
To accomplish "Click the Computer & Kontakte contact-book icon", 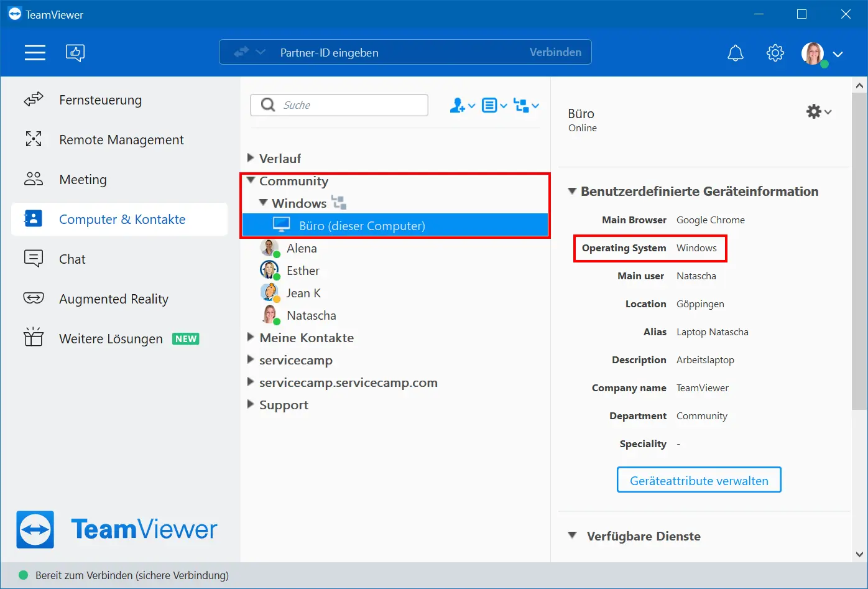I will coord(33,219).
